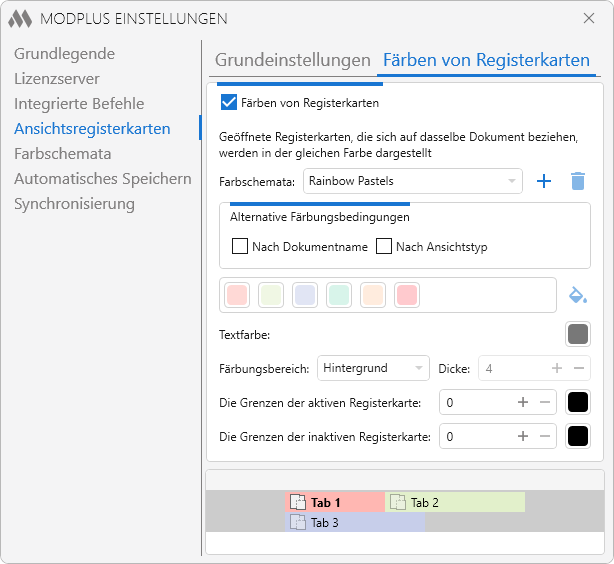Pick the peach pastel swatch

373,295
